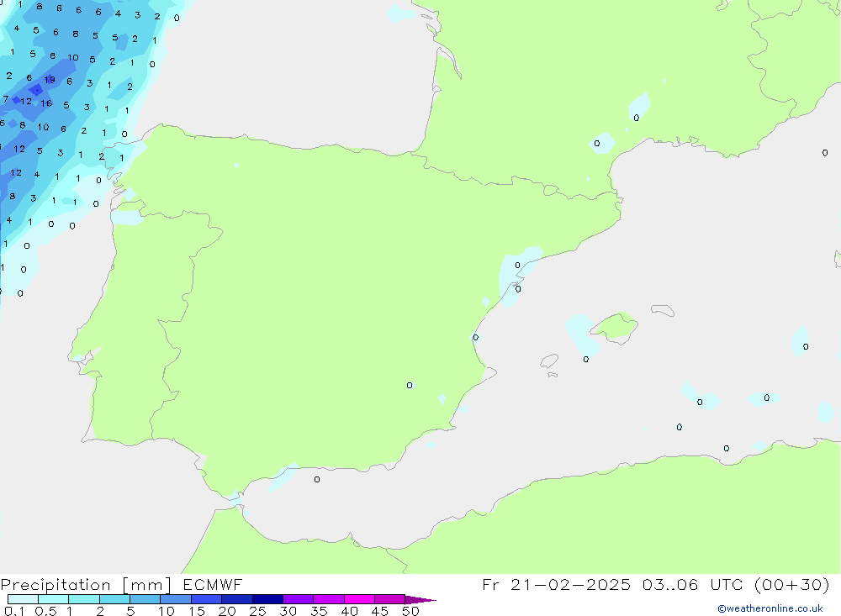The image size is (841, 616).
Task: Click the weatheronline.co.uk copyright link
Action: tap(770, 608)
